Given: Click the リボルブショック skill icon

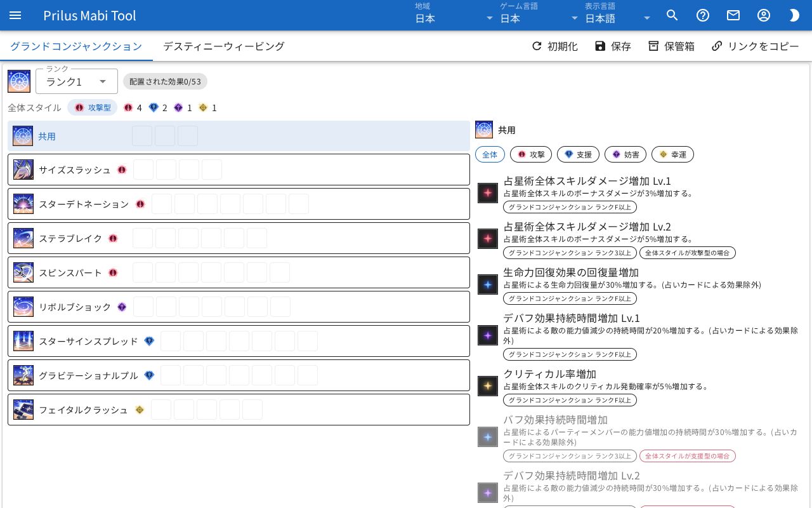Looking at the screenshot, I should pyautogui.click(x=23, y=307).
